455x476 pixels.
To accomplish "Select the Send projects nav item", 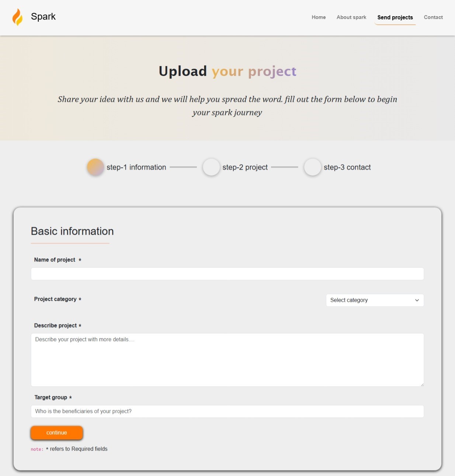I will [x=395, y=17].
